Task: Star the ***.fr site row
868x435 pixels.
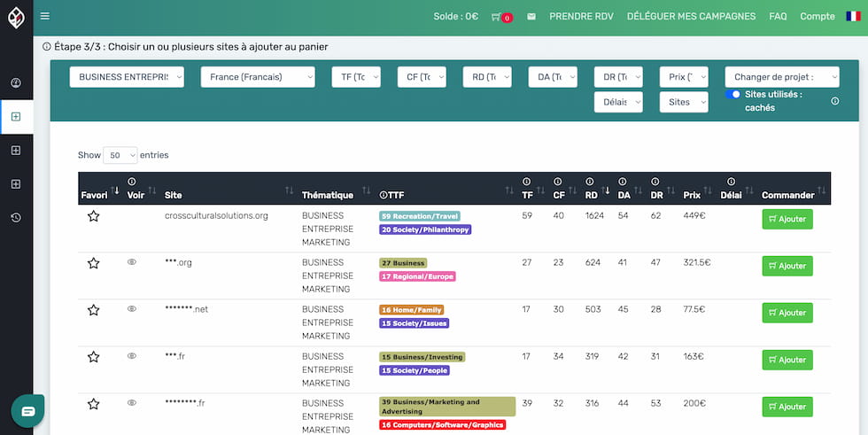Action: [x=94, y=357]
